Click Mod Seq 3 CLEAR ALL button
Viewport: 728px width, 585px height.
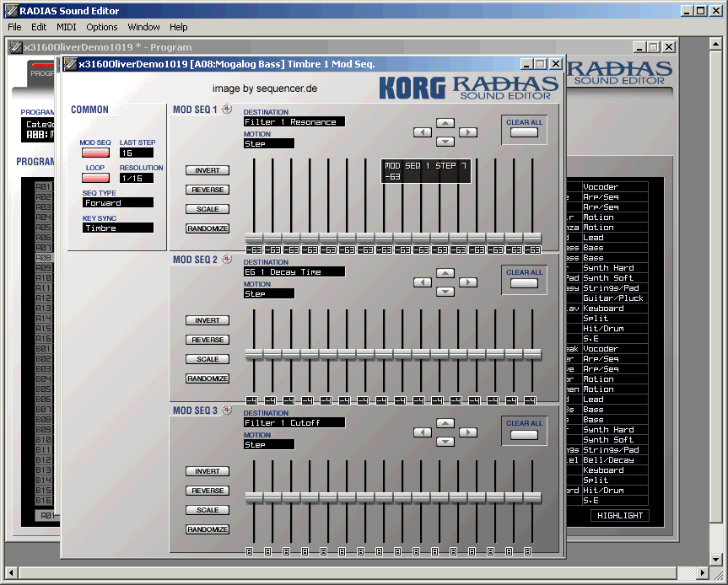[x=524, y=435]
